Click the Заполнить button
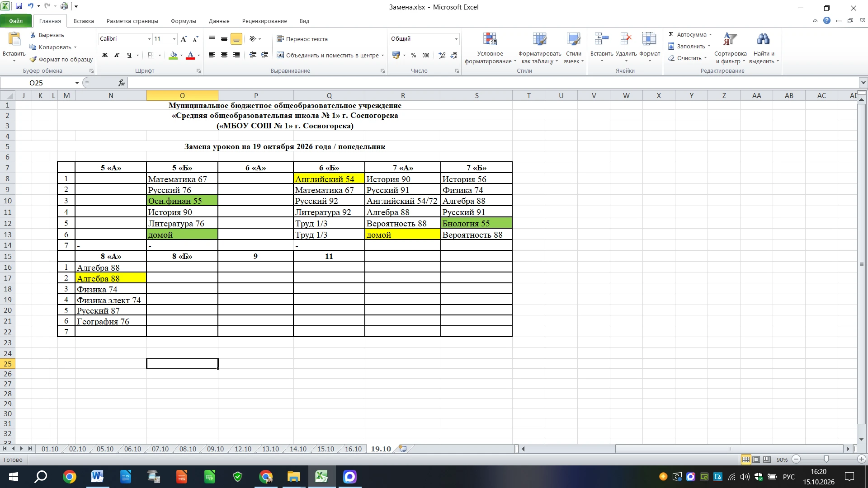This screenshot has height=488, width=868. pos(689,46)
